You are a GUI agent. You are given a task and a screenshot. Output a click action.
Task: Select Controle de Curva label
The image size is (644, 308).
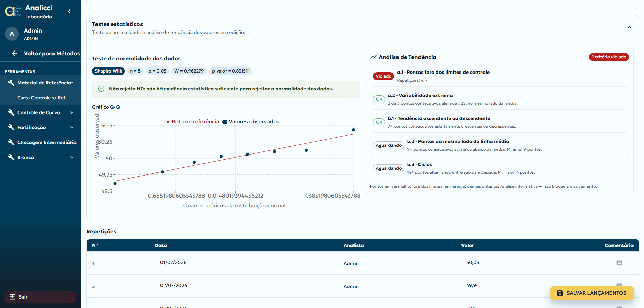pyautogui.click(x=39, y=112)
